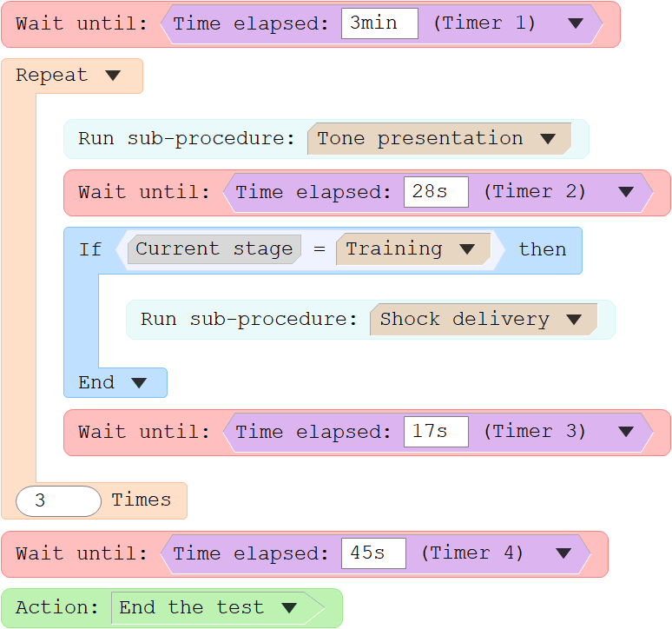
Task: Expand the End block dropdown arrow
Action: coord(138,383)
